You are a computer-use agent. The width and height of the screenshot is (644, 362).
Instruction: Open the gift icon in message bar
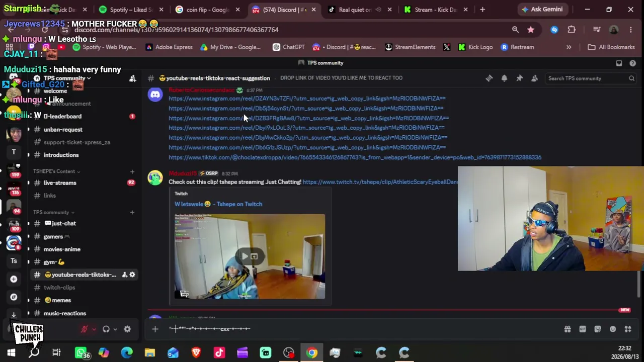pos(568,329)
